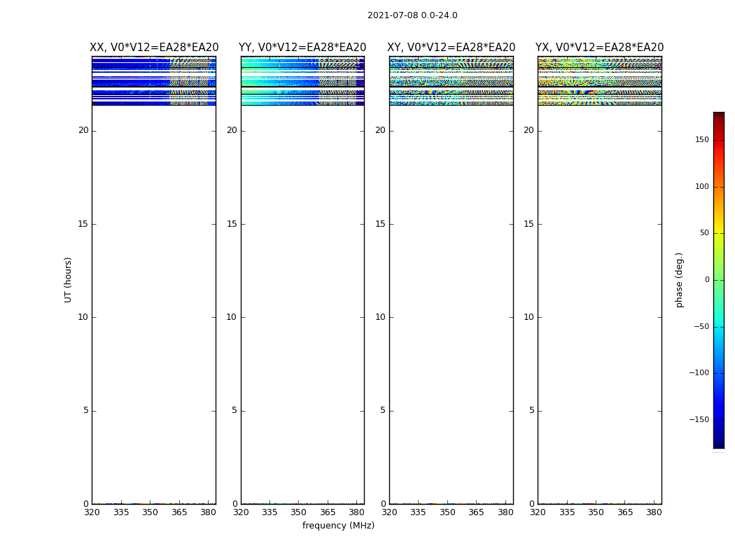Click the 15 y-tick beside XX panel

coord(83,224)
